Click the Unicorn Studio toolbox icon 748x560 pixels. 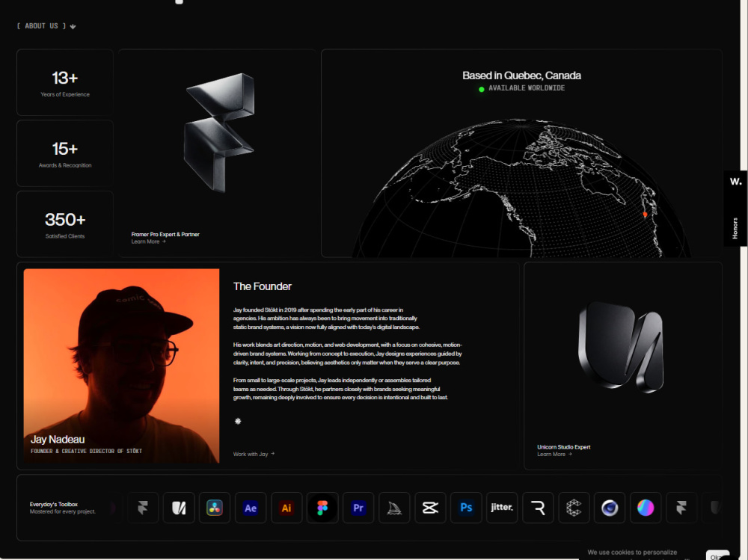[179, 508]
